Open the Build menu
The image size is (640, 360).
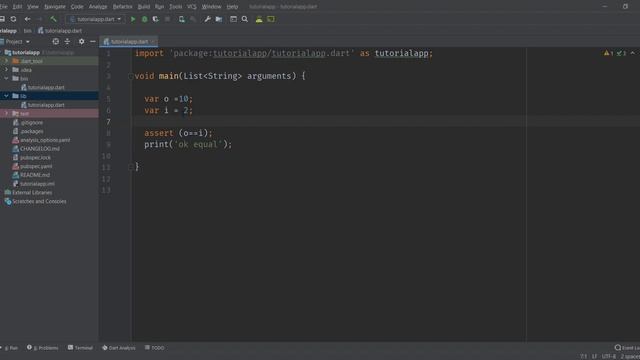pos(144,7)
